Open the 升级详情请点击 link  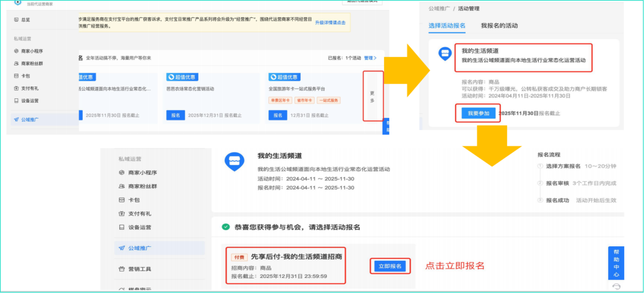(330, 22)
